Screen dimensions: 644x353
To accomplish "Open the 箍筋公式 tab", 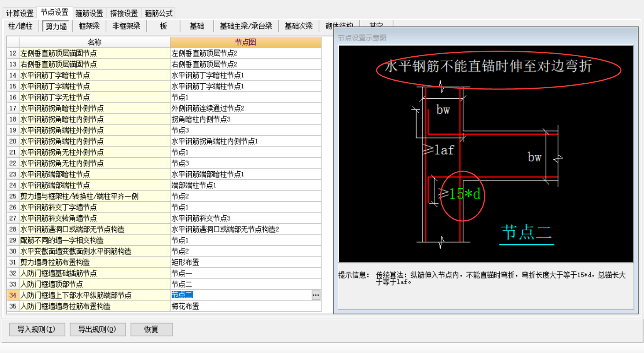I will [159, 13].
